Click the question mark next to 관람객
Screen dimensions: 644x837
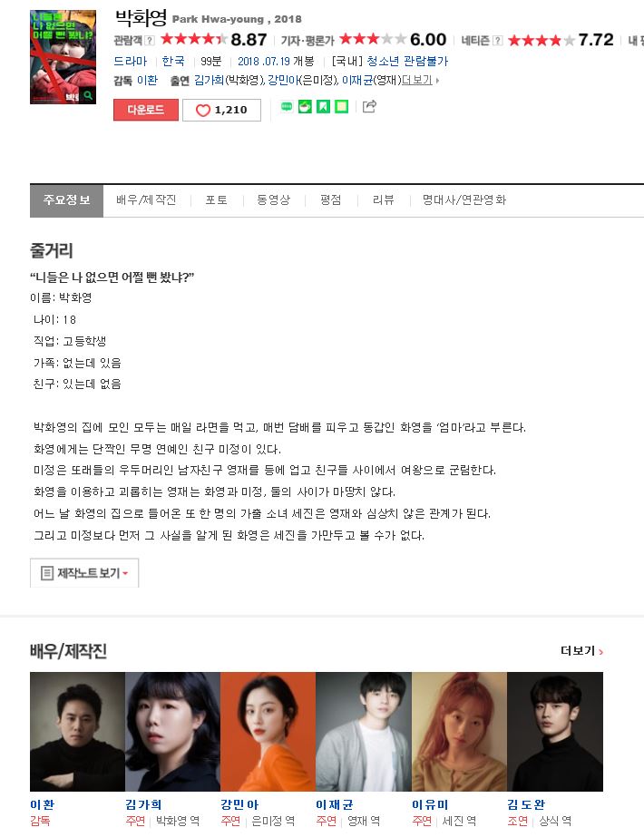(150, 41)
